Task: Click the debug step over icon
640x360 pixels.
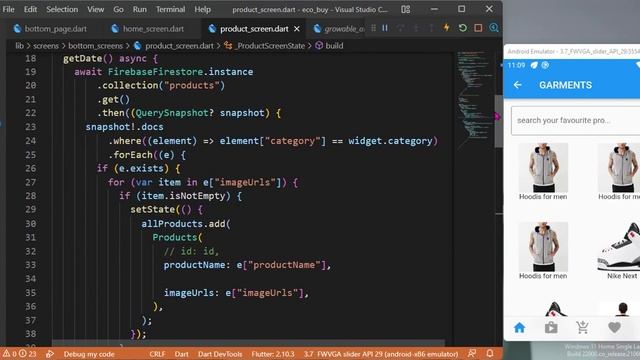Action: [401, 28]
